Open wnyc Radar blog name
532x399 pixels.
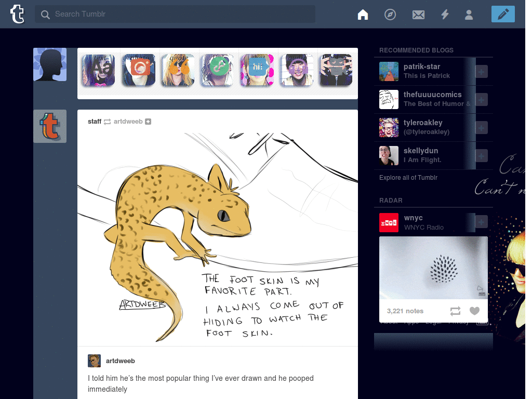[x=413, y=218]
